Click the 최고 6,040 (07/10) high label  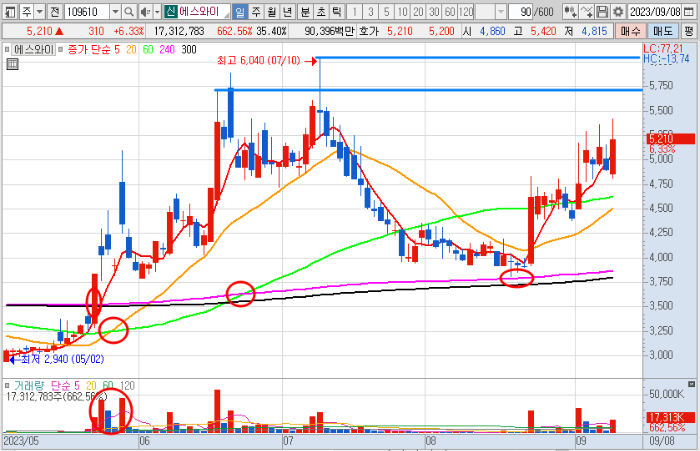(258, 60)
